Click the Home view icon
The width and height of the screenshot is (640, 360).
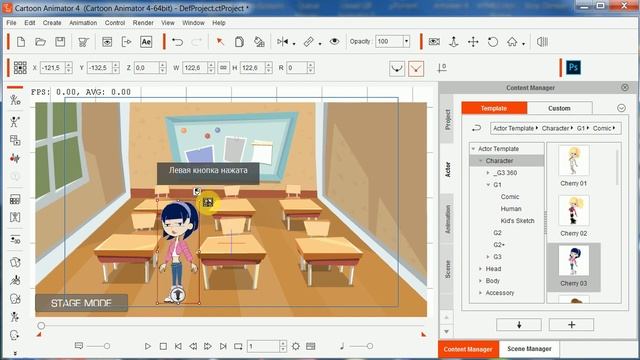tap(512, 42)
